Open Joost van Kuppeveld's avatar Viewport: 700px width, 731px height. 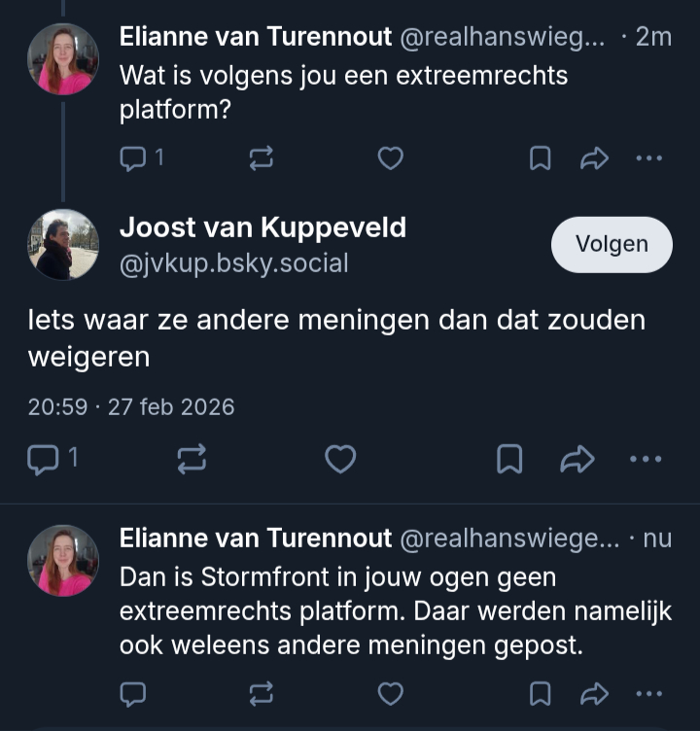(63, 244)
